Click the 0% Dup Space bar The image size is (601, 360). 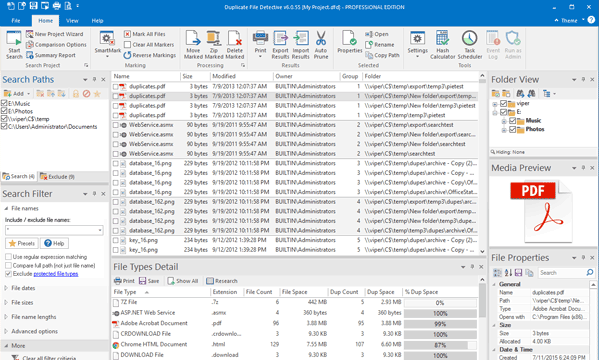pos(440,303)
